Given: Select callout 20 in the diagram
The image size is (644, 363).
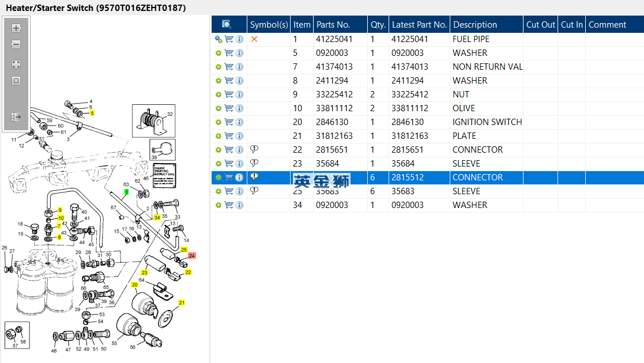Looking at the screenshot, I should tap(135, 285).
